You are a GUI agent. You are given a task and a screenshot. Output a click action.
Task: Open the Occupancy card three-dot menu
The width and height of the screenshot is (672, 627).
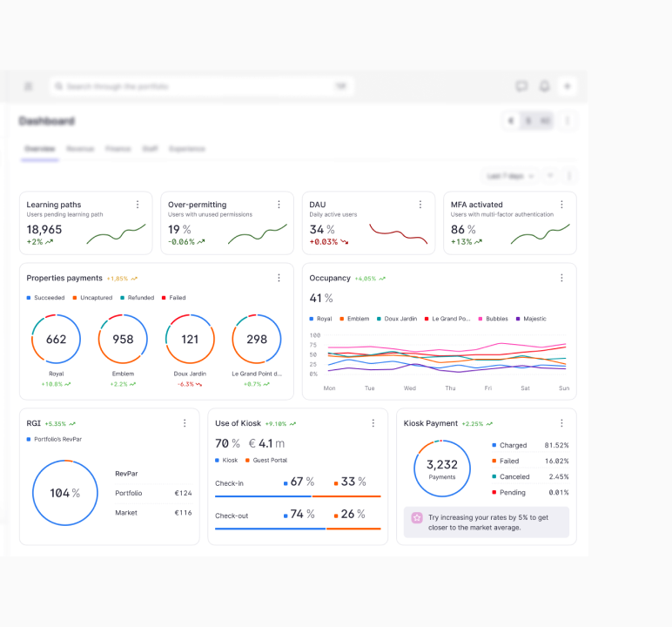pyautogui.click(x=561, y=279)
